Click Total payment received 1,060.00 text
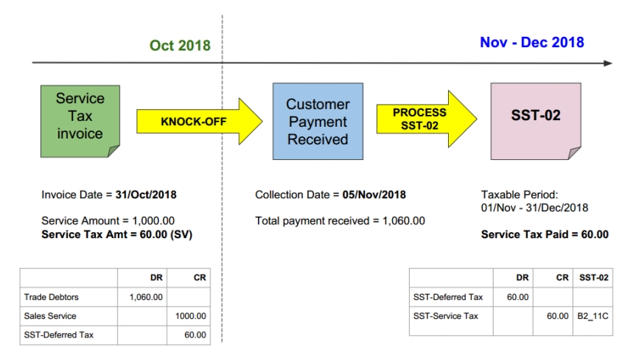 click(340, 220)
